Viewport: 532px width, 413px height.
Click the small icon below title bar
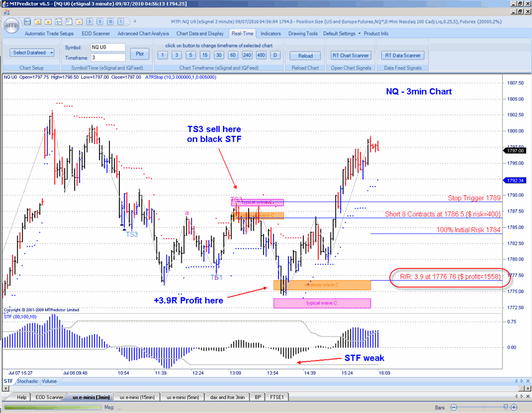click(x=6, y=12)
